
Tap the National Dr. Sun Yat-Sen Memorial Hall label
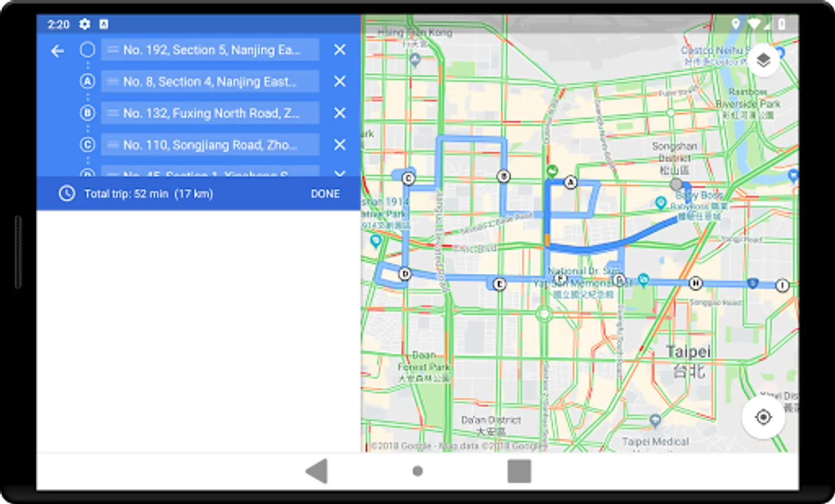point(582,282)
